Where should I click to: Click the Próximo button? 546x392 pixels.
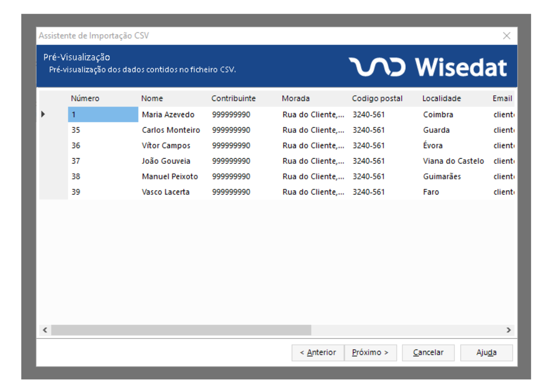pos(370,353)
